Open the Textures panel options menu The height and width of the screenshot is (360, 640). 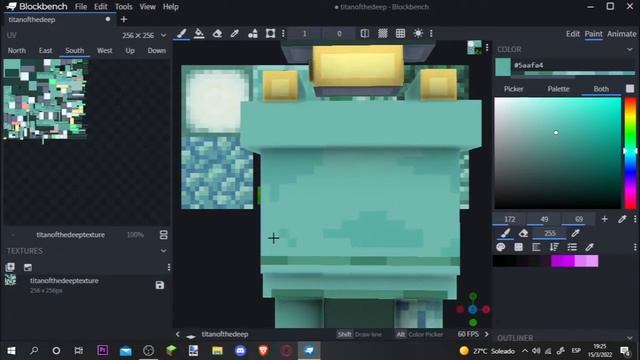tap(169, 267)
